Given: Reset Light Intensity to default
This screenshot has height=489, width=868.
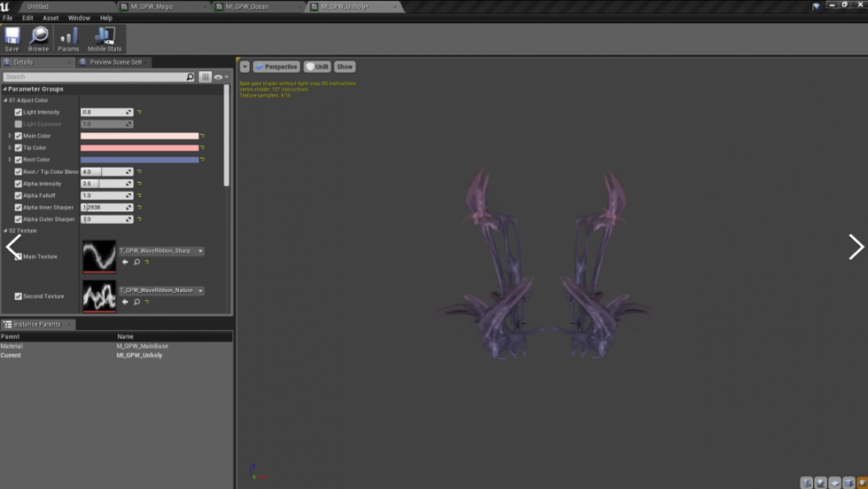Looking at the screenshot, I should coord(139,112).
